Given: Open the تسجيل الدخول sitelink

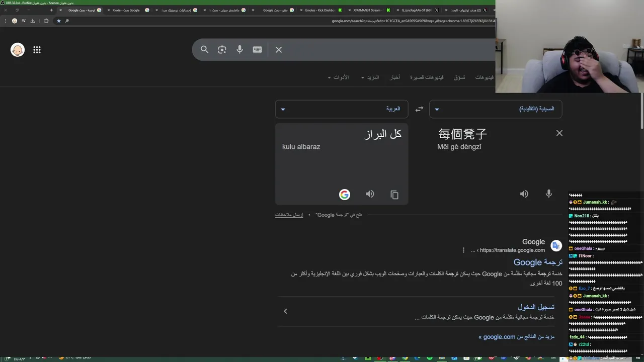Looking at the screenshot, I should 536,307.
